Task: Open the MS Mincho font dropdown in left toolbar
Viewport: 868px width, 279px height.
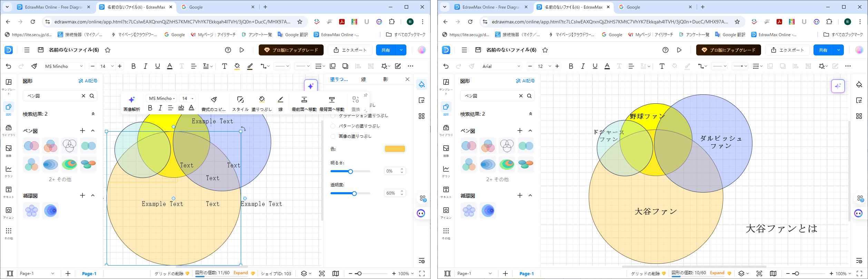Action: click(64, 66)
